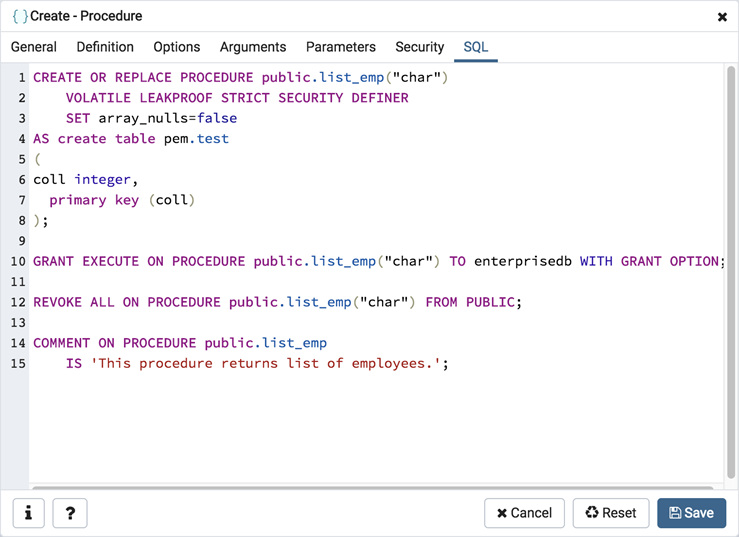
Task: Select the SQL tab
Action: tap(476, 47)
